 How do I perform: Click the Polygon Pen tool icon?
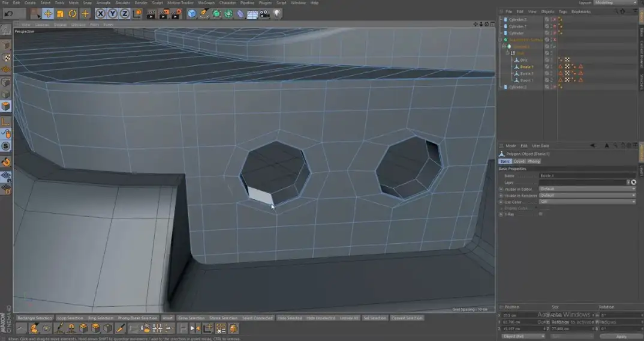point(35,328)
